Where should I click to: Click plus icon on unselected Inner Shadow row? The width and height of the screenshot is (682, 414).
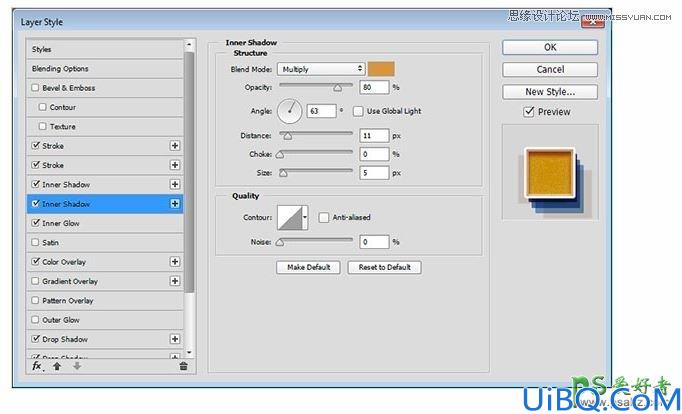[175, 184]
